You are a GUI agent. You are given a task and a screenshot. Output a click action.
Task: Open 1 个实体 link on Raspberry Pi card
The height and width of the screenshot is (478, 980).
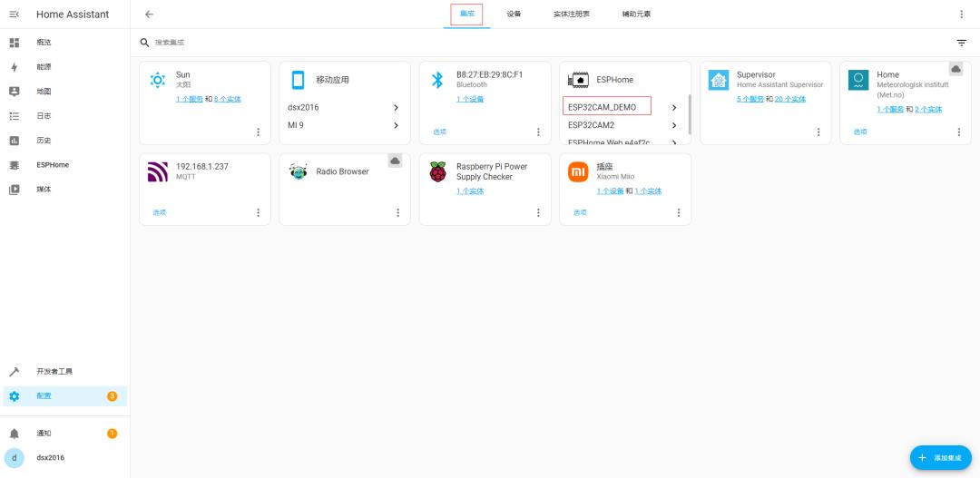point(470,191)
